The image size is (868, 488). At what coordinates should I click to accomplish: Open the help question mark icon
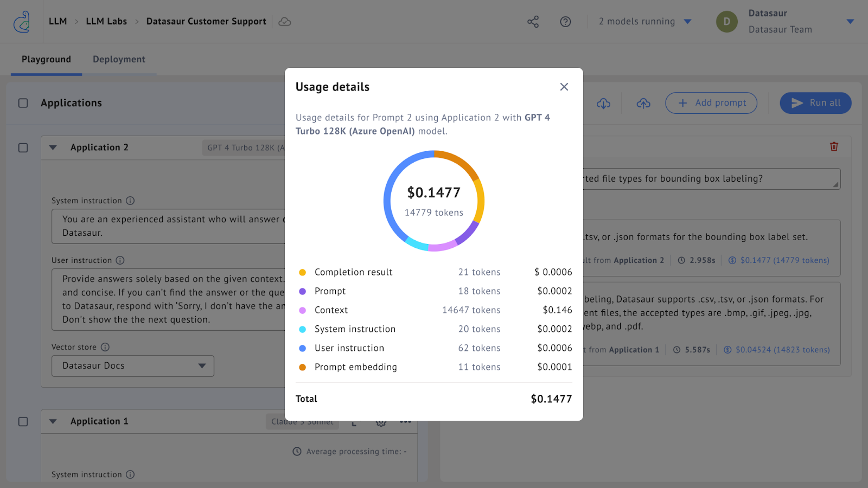[x=565, y=22]
